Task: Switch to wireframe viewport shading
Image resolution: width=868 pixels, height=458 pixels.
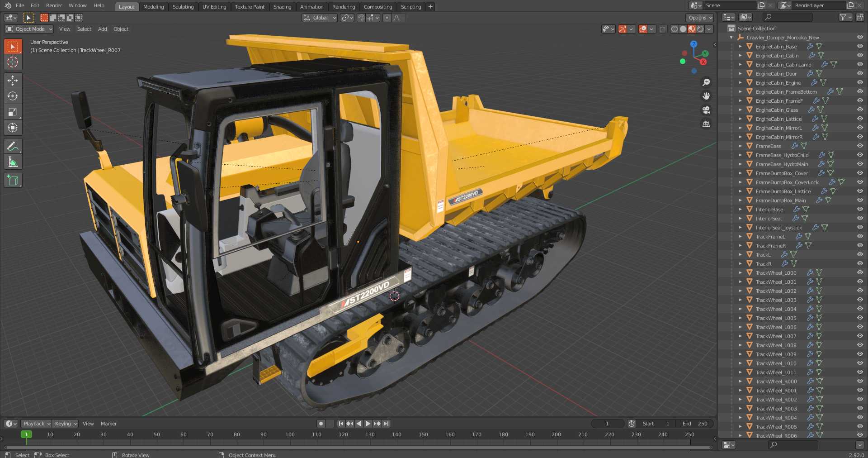Action: tap(675, 29)
